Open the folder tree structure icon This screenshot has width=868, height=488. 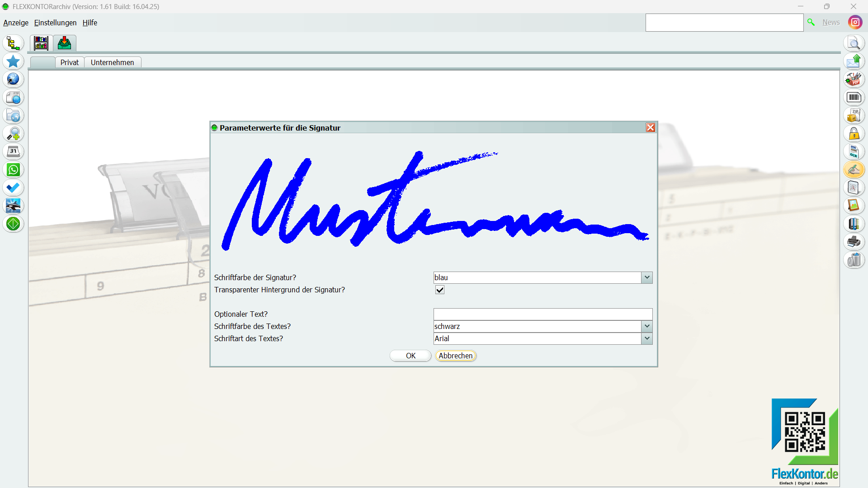point(13,43)
